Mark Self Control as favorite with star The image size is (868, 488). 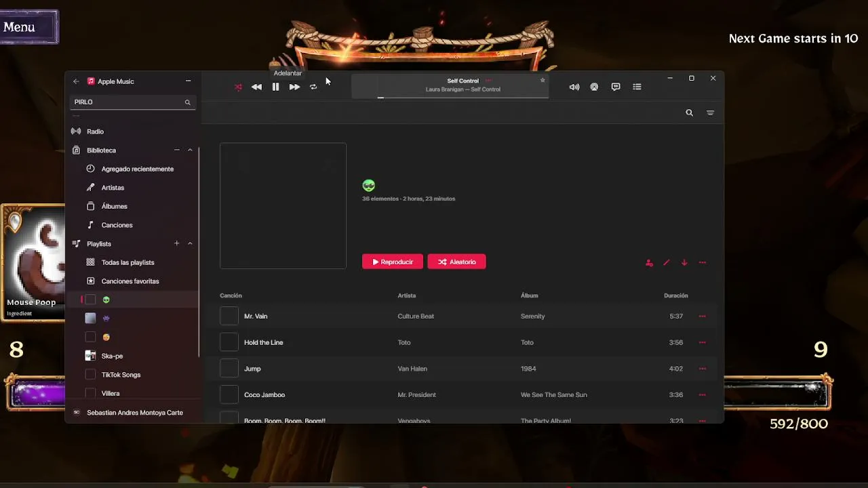[x=542, y=81]
